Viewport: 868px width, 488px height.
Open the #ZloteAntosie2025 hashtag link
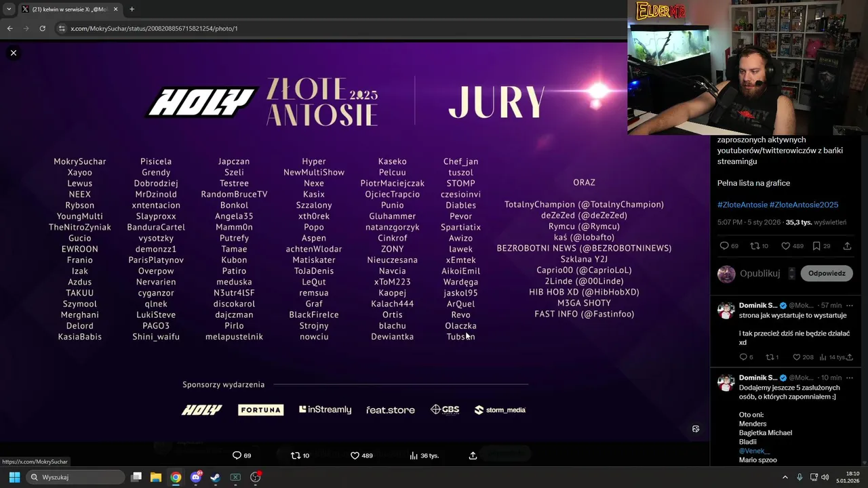click(x=804, y=205)
